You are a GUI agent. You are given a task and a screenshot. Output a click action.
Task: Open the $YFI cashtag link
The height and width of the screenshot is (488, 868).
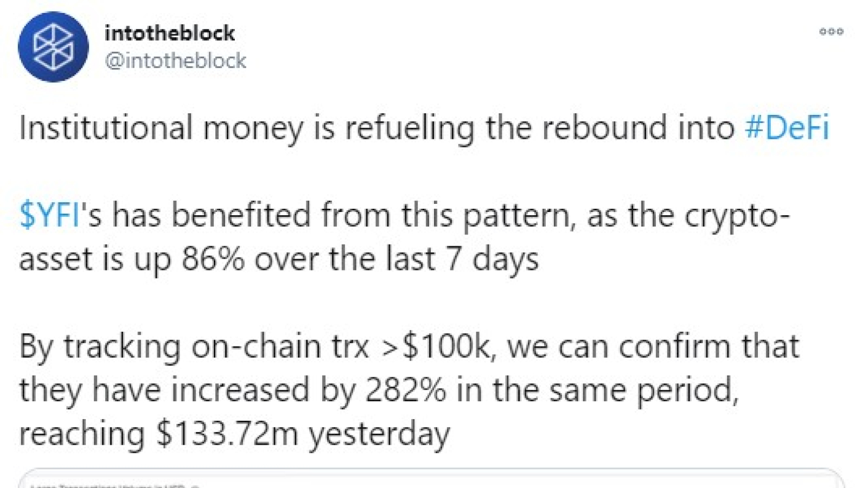click(x=50, y=215)
